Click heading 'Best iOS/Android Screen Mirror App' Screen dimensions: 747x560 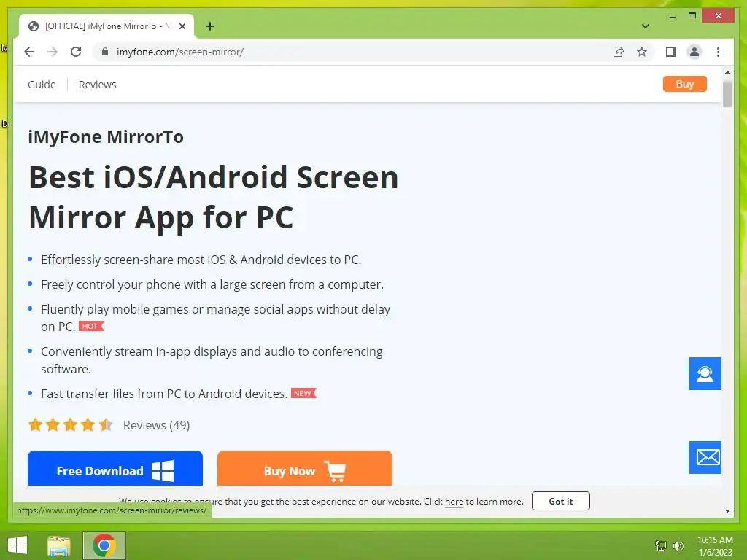tap(214, 197)
